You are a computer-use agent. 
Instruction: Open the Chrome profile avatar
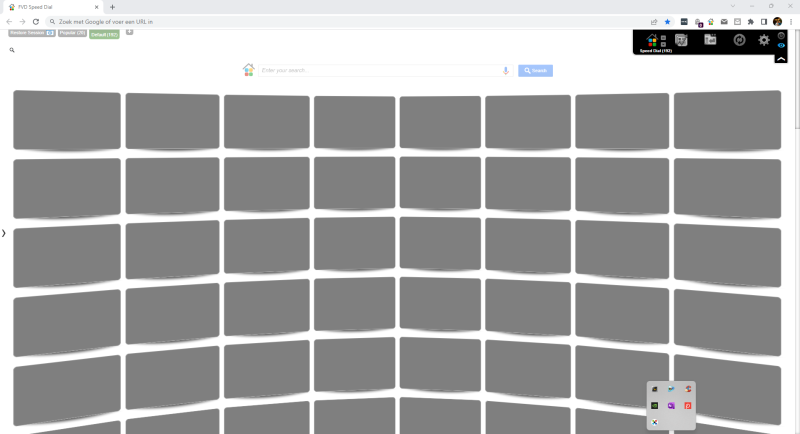tap(778, 21)
